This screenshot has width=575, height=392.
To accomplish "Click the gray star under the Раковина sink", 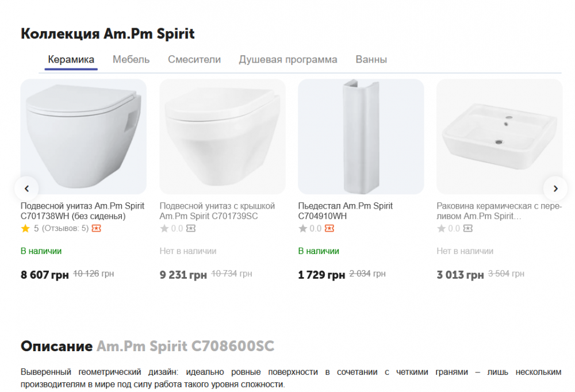I will pyautogui.click(x=442, y=228).
